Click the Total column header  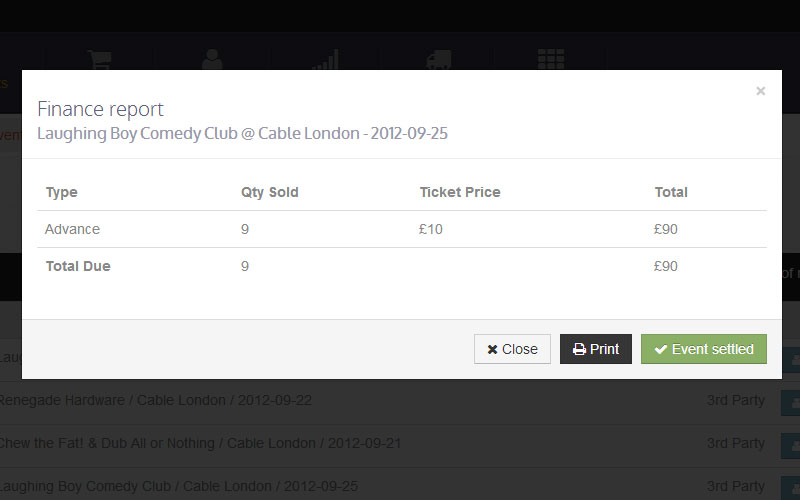pos(671,192)
